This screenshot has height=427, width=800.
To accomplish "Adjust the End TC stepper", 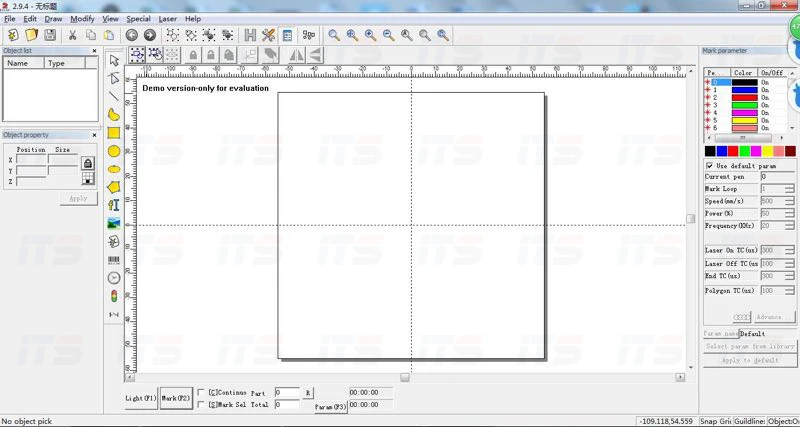I will (x=789, y=276).
